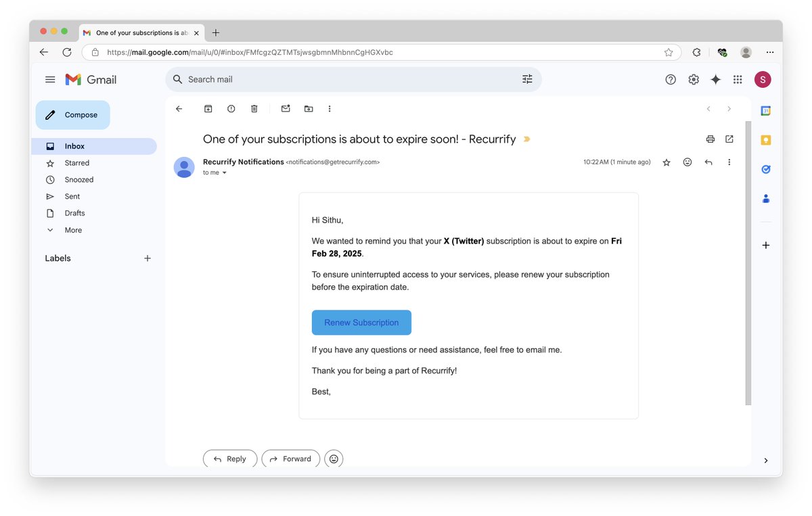Open Google Tasks side panel
This screenshot has height=516, width=812.
point(766,170)
